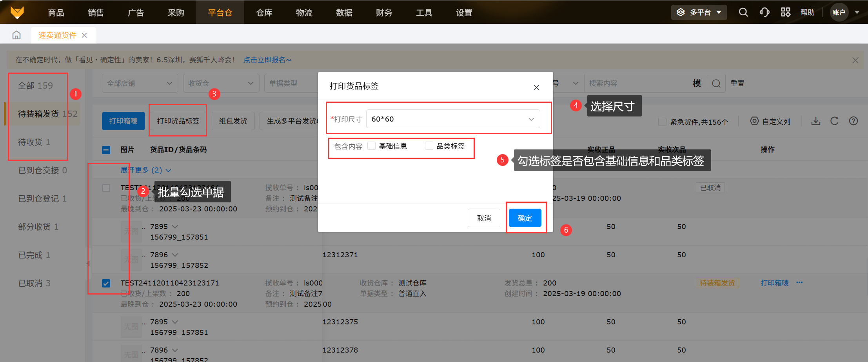Check the 基础信息 checkbox
The height and width of the screenshot is (362, 868).
coord(372,146)
